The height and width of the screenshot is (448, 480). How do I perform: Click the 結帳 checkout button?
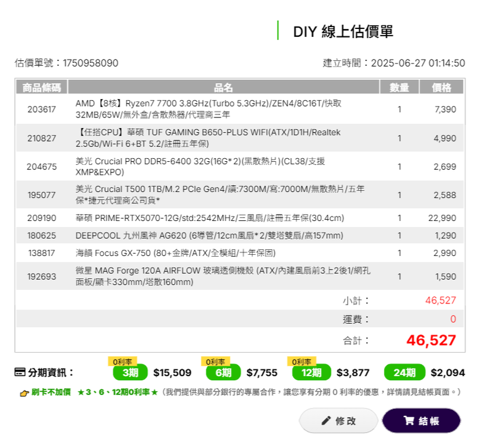421,420
